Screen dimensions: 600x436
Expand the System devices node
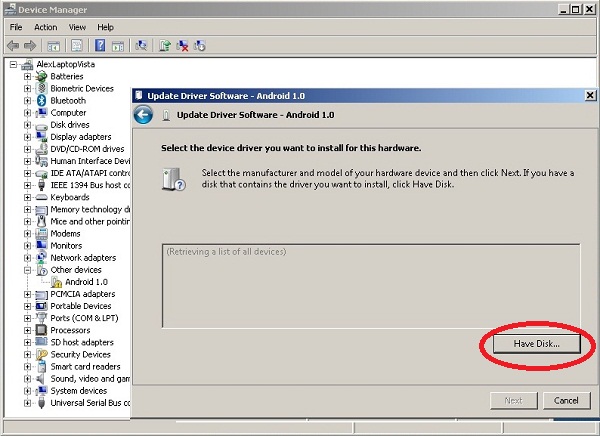(x=27, y=391)
